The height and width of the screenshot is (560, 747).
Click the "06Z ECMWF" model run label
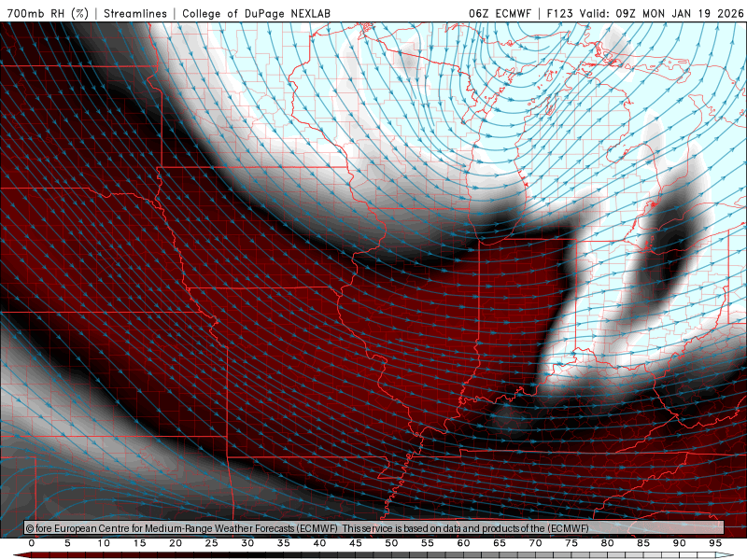pos(500,13)
